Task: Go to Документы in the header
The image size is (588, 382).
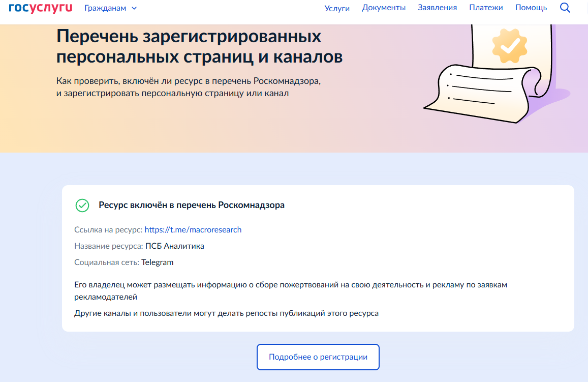Action: click(x=384, y=8)
